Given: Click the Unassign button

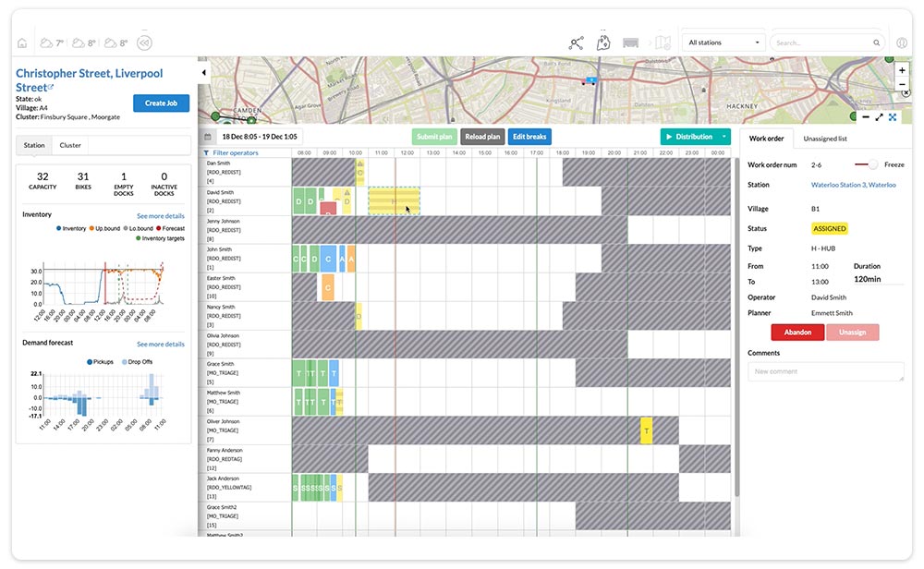Looking at the screenshot, I should tap(852, 333).
